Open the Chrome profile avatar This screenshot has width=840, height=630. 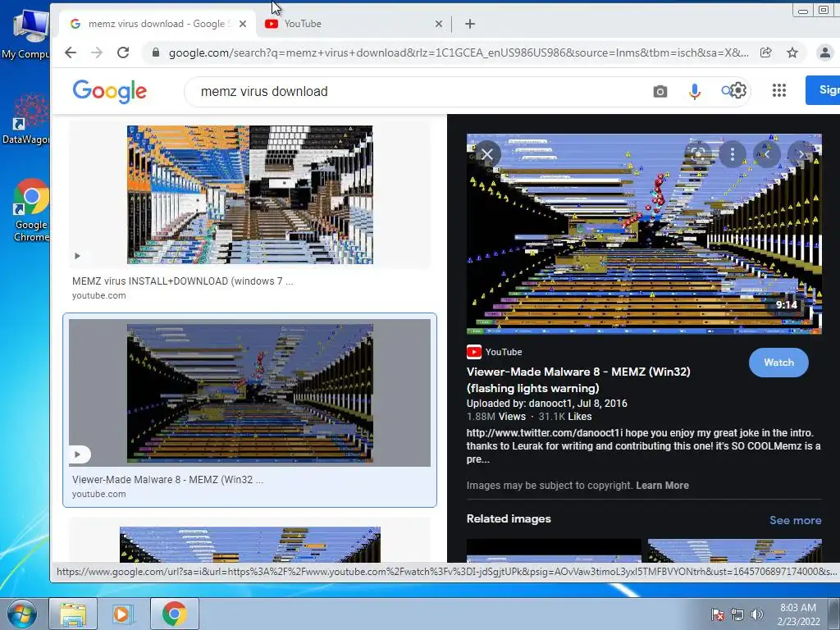(x=825, y=52)
